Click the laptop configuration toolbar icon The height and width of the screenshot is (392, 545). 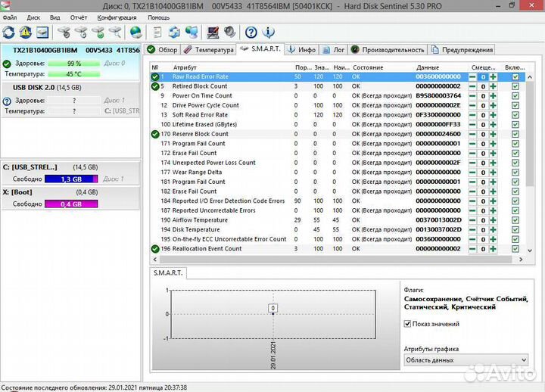(213, 33)
